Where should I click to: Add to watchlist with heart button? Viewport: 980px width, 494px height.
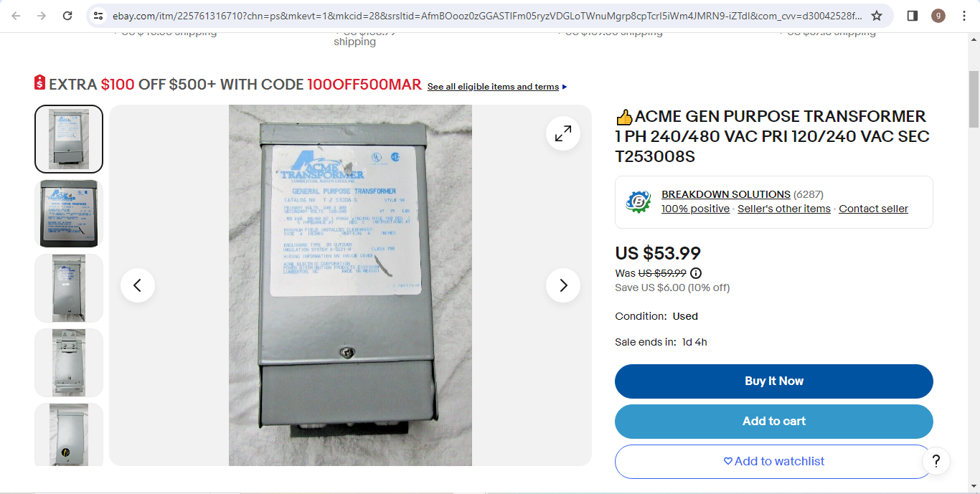click(774, 462)
